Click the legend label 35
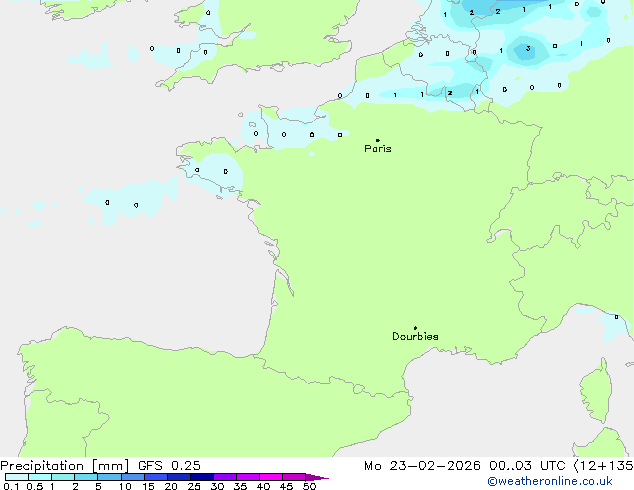Image resolution: width=634 pixels, height=490 pixels. (240, 486)
